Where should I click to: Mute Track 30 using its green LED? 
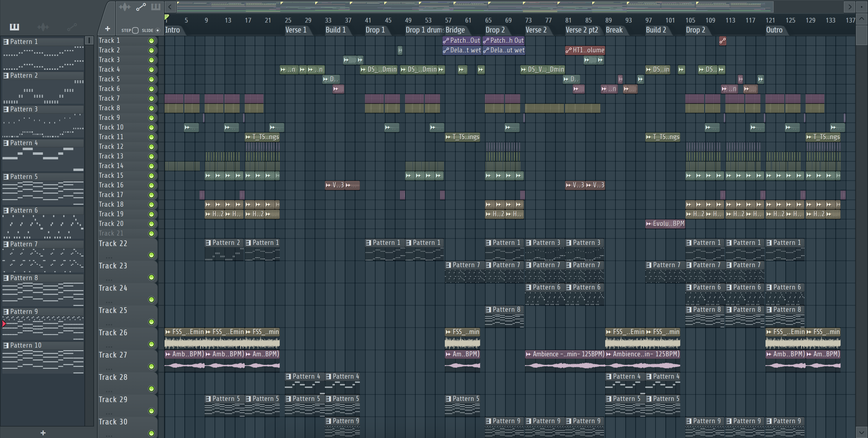point(152,433)
